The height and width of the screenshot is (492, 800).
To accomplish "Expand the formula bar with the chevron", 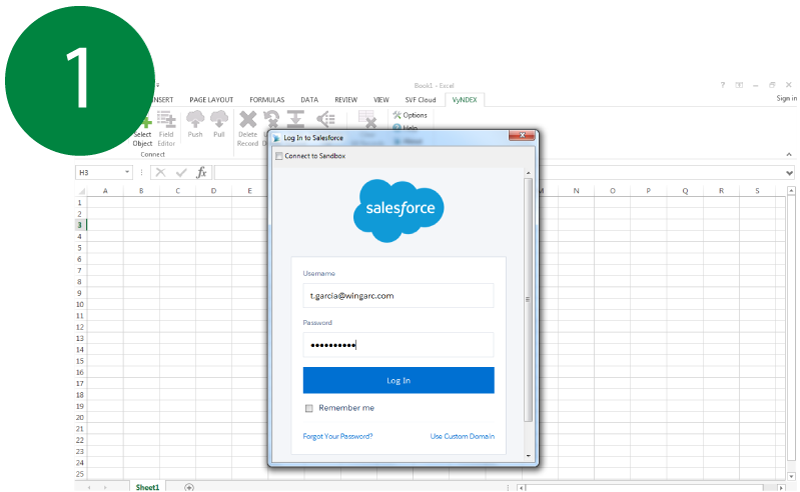I will [x=789, y=173].
